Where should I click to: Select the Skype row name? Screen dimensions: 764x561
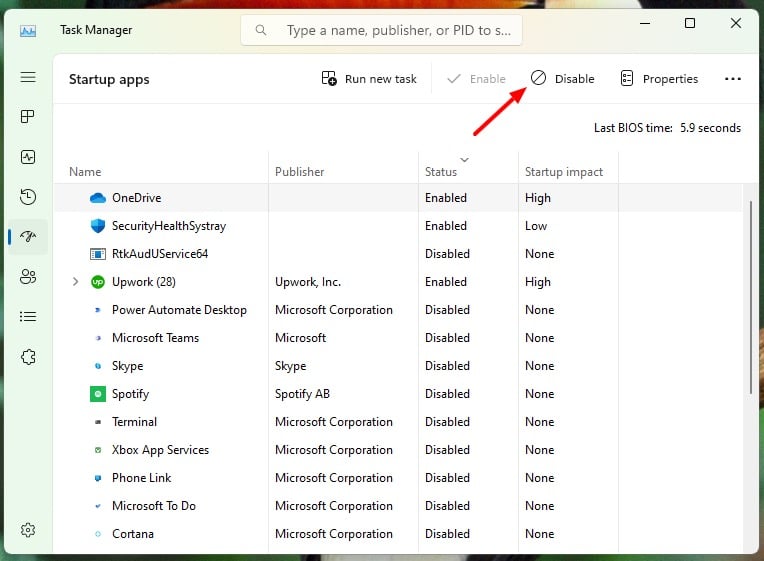click(127, 366)
